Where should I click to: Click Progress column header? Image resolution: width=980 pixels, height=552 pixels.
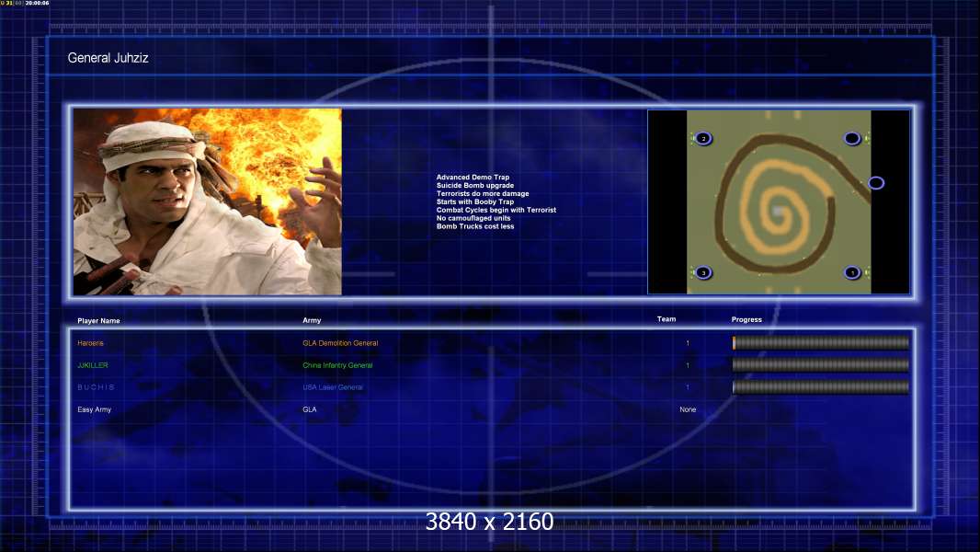coord(746,319)
